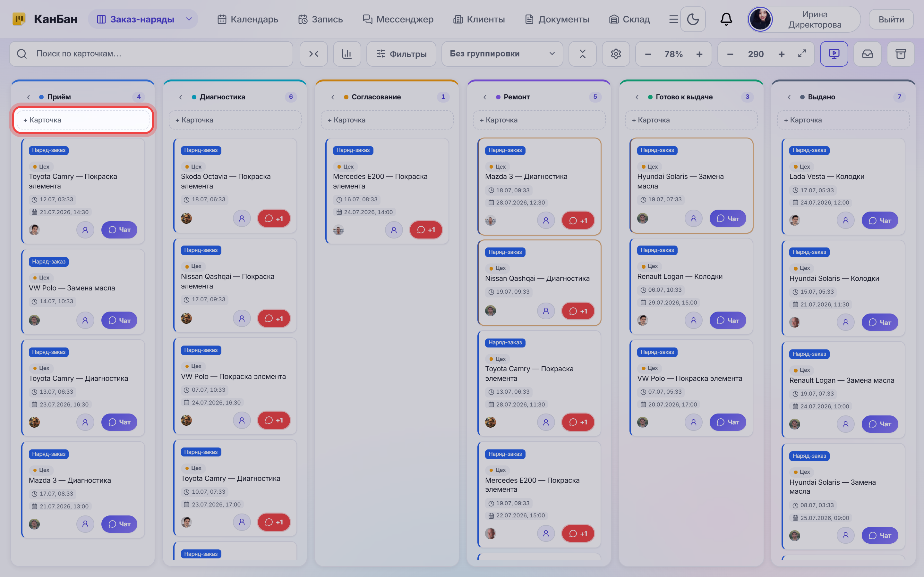Viewport: 924px width, 577px height.
Task: Open the archive box icon
Action: click(900, 54)
